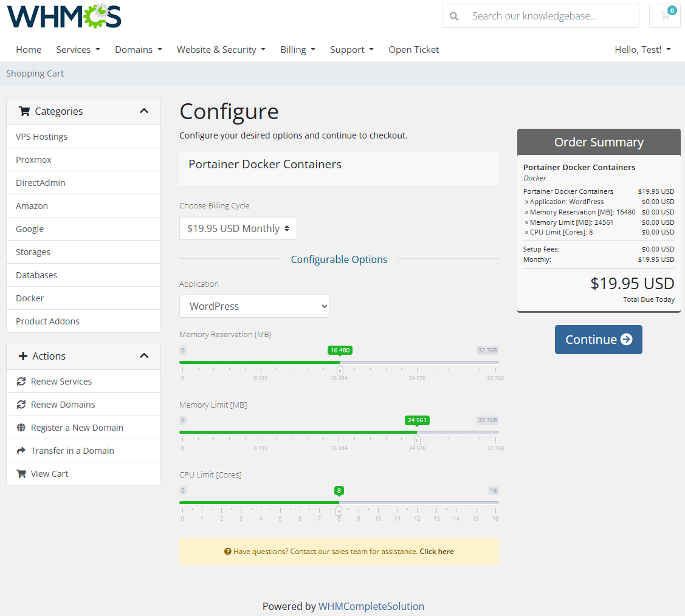
Task: Click the 'Click here' sales contact link
Action: coord(436,552)
